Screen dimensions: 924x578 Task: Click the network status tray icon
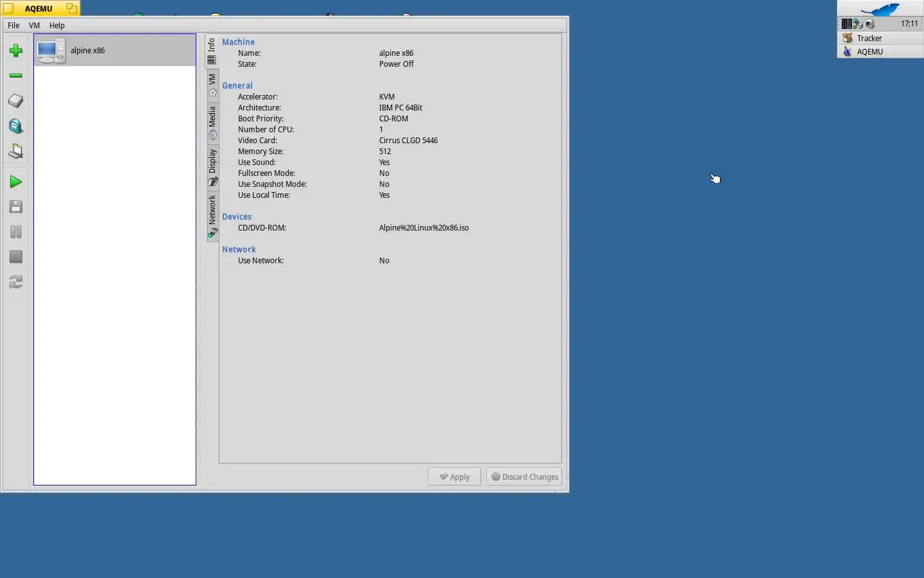coord(858,24)
